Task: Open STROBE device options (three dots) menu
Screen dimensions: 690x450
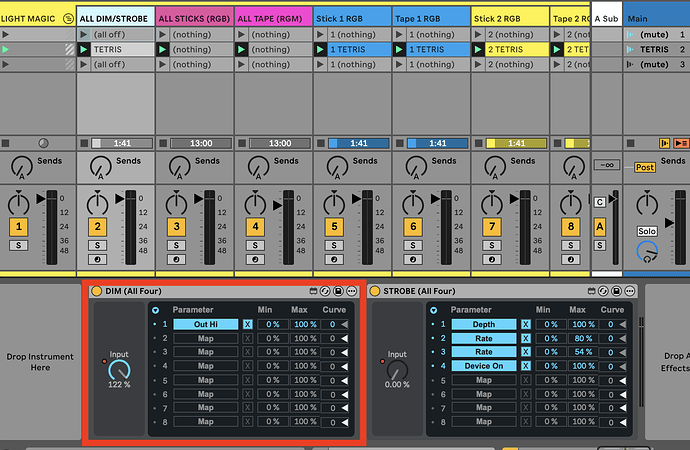Action: (631, 291)
